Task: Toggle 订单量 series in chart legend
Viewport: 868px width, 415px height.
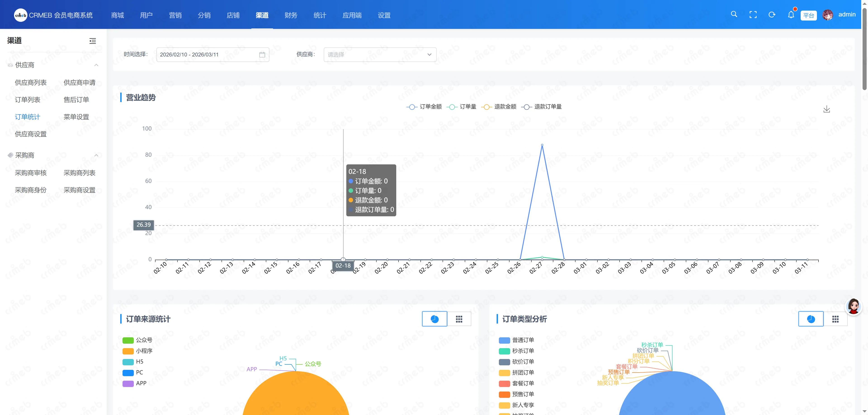Action: point(461,107)
